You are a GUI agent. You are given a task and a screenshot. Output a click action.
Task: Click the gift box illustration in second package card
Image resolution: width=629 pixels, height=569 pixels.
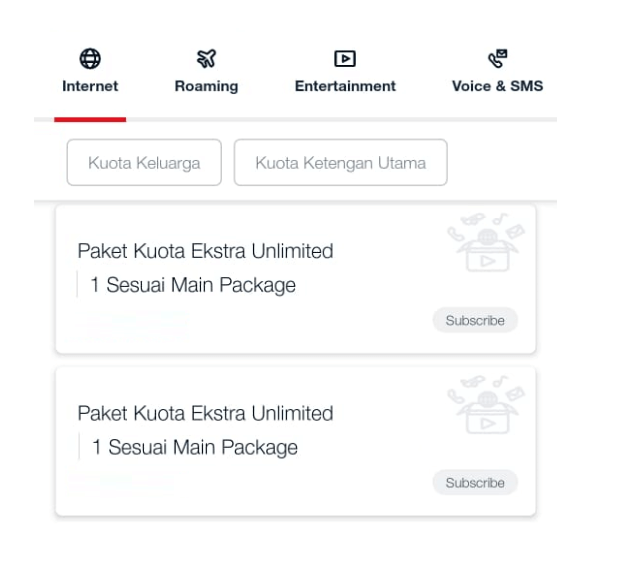pyautogui.click(x=486, y=405)
